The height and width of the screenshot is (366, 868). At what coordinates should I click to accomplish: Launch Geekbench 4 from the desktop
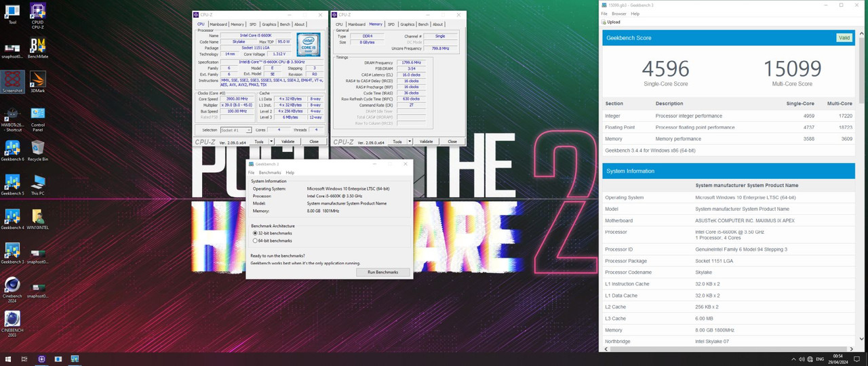click(12, 220)
